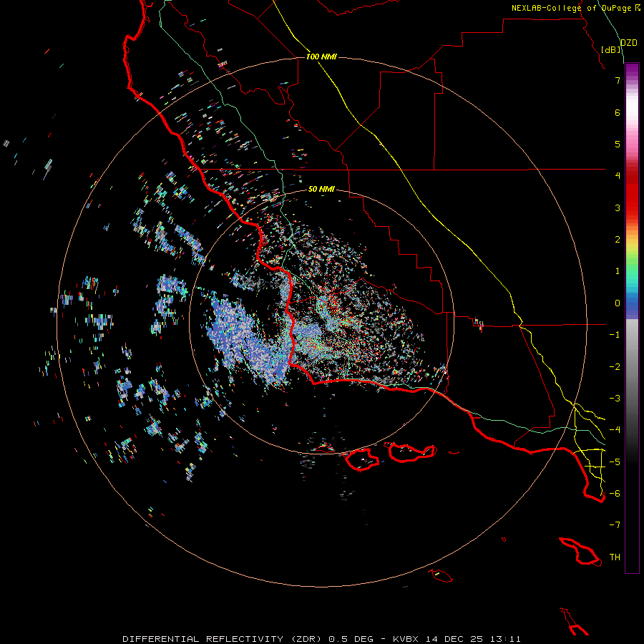Click the color scale value "-4"
The image size is (644, 644).
(x=615, y=429)
